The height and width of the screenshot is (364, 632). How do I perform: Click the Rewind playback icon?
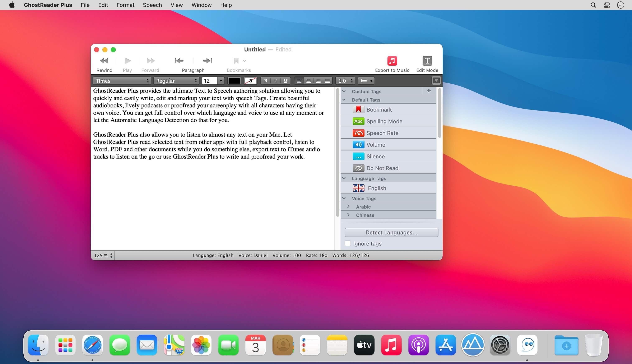(x=104, y=61)
